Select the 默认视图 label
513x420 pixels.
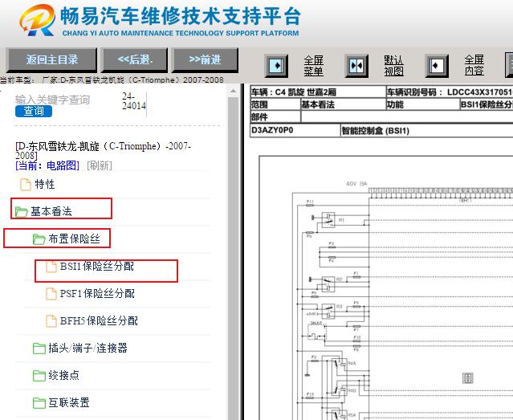pyautogui.click(x=393, y=66)
